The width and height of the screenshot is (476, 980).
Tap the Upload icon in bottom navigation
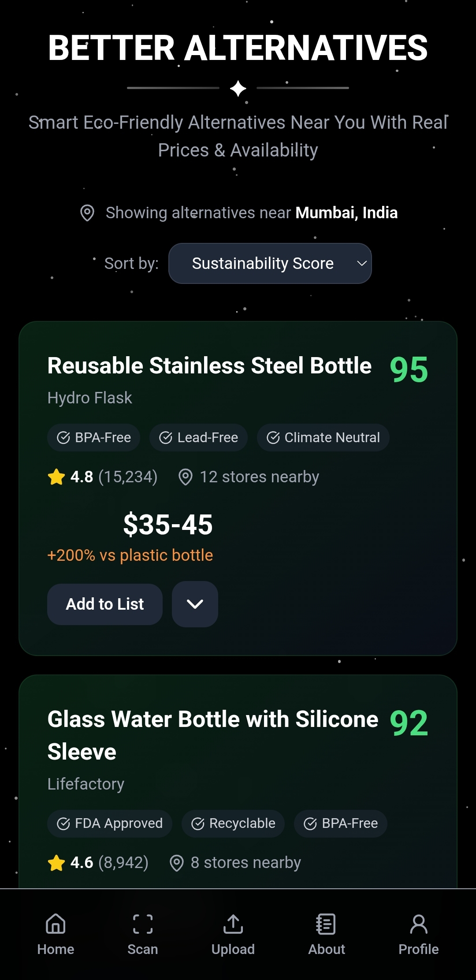tap(233, 924)
